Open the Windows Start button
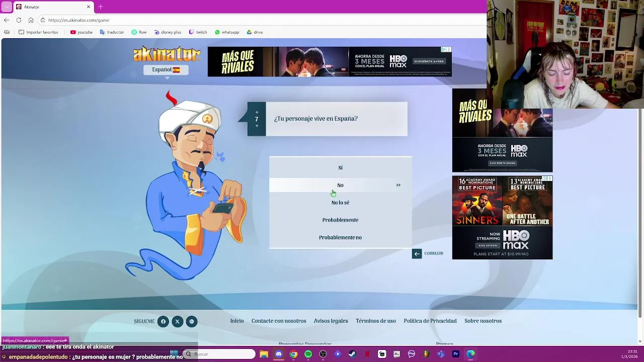This screenshot has height=362, width=644. coord(174,354)
